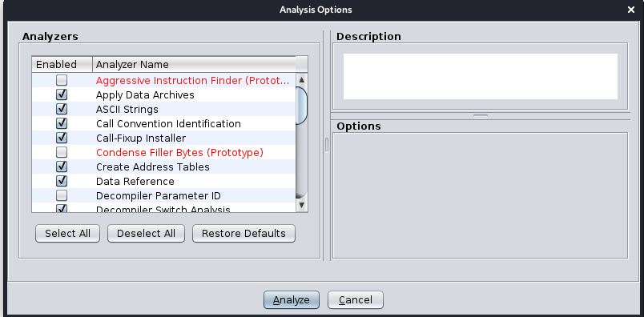Click the Select All button
Screen dimensions: 644x317
(x=68, y=233)
